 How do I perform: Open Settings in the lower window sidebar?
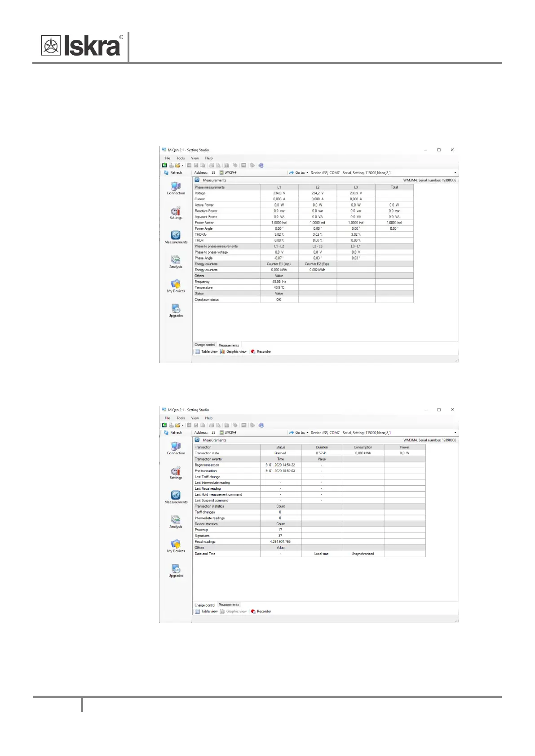click(x=176, y=473)
